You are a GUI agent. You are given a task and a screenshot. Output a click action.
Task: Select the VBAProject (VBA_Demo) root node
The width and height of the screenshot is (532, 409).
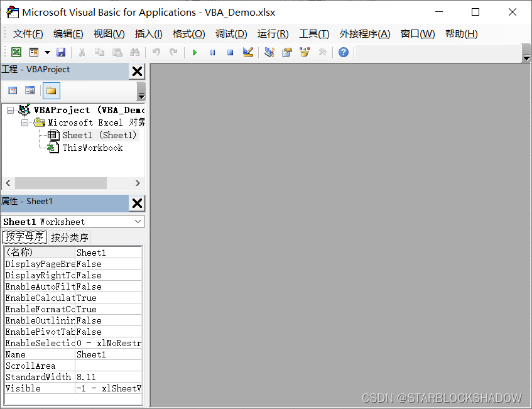tap(89, 110)
